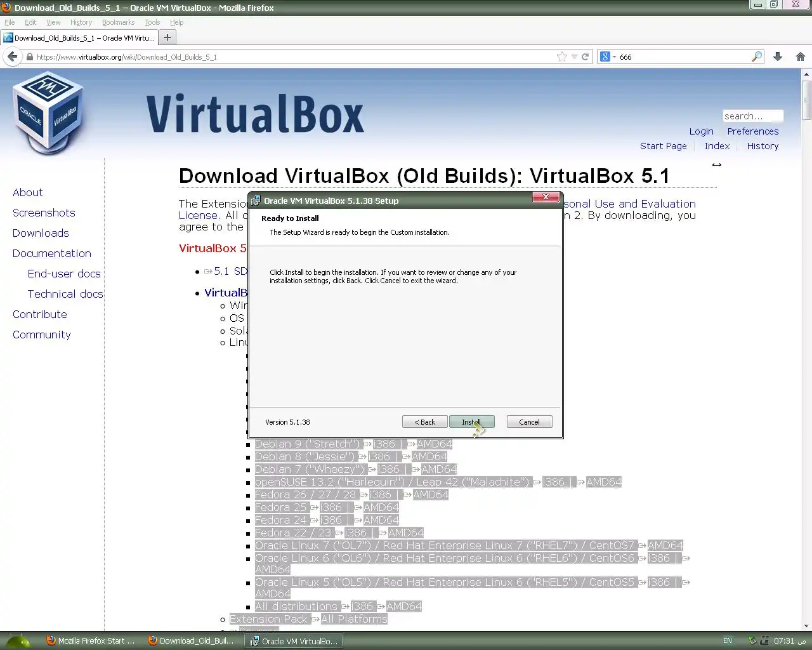Screen dimensions: 812x650
Task: Click the scrollbar down arrow
Action: click(806, 627)
